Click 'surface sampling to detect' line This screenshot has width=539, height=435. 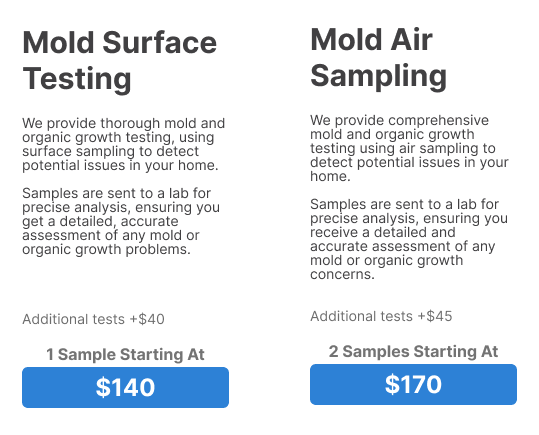tap(110, 151)
